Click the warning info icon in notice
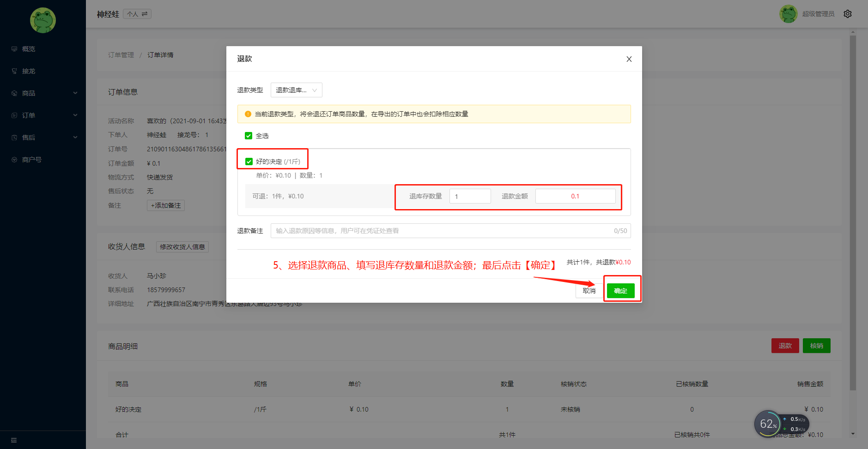This screenshot has height=449, width=868. [x=248, y=114]
